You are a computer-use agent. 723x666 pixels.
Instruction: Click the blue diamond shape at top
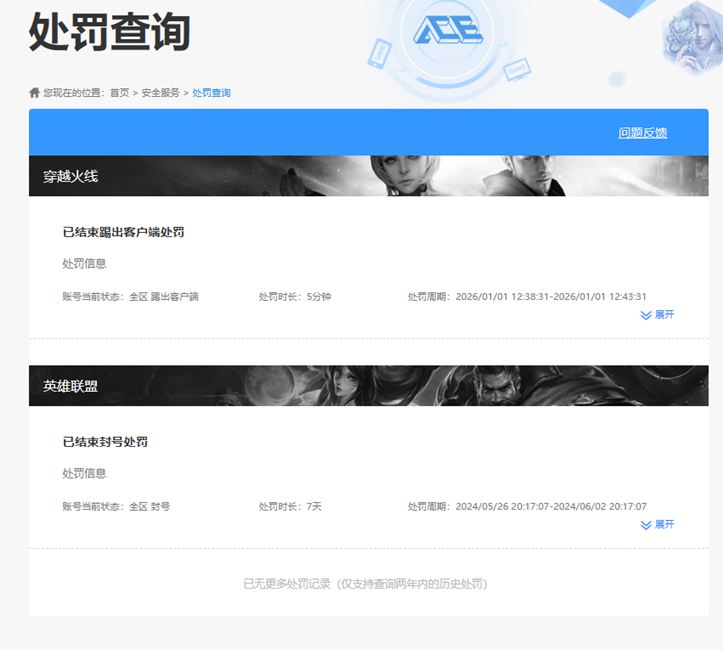coord(625,8)
